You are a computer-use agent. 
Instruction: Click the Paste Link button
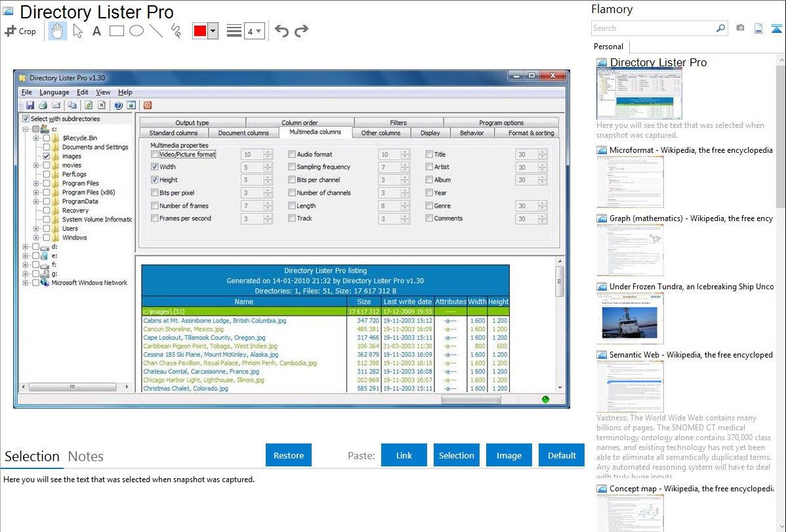404,455
